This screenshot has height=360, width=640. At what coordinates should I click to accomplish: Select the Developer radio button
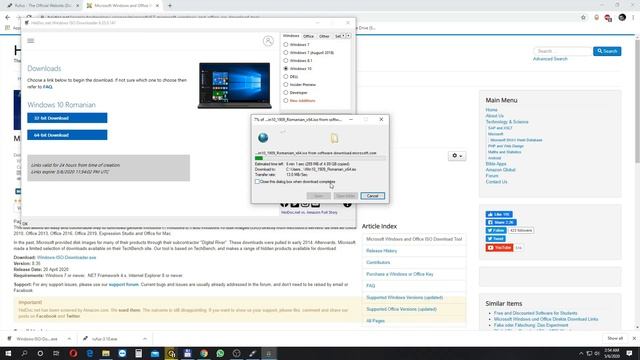[x=286, y=93]
